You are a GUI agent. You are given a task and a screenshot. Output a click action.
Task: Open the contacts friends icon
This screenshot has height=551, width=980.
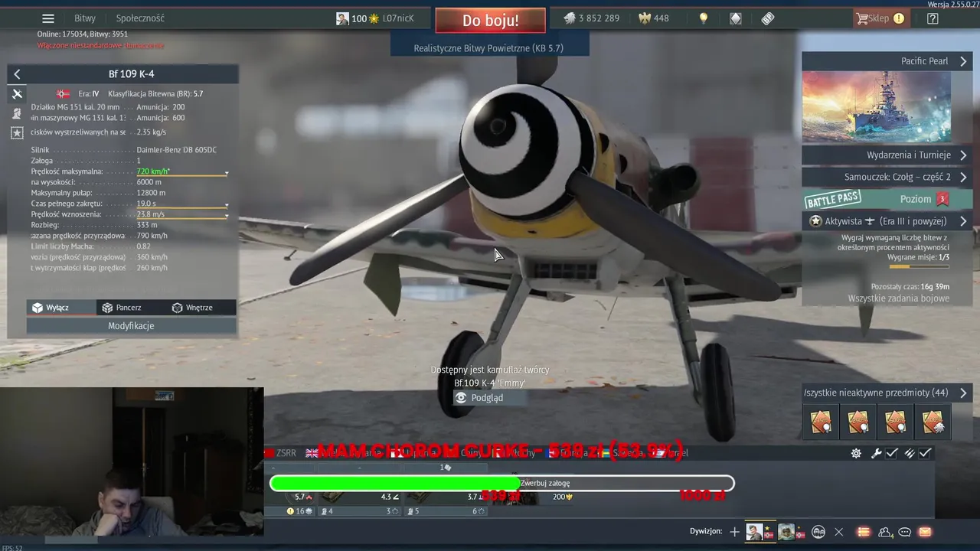pyautogui.click(x=886, y=532)
